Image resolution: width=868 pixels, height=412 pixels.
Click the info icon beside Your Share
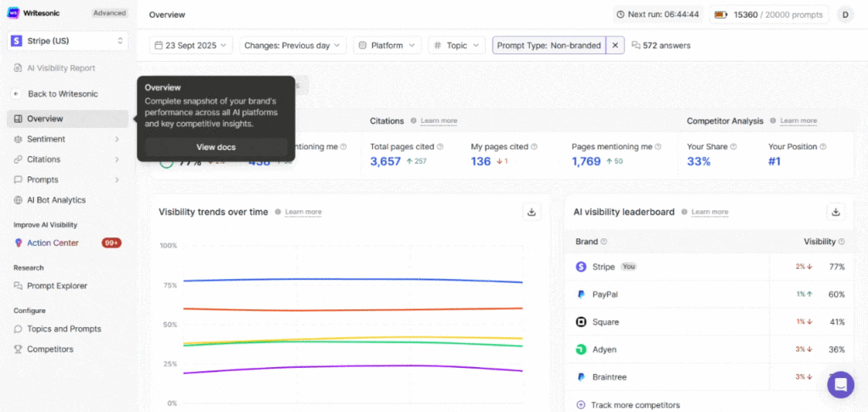(x=733, y=147)
